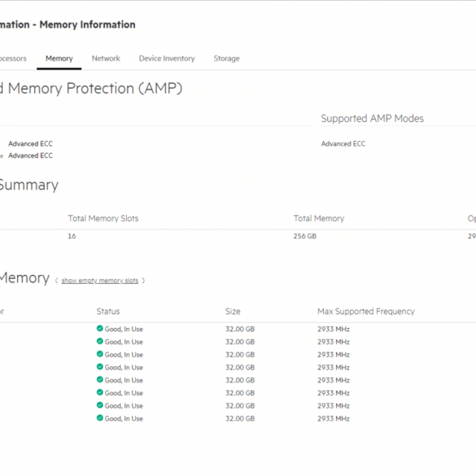
Task: Sort by the Status column header
Action: pyautogui.click(x=108, y=312)
